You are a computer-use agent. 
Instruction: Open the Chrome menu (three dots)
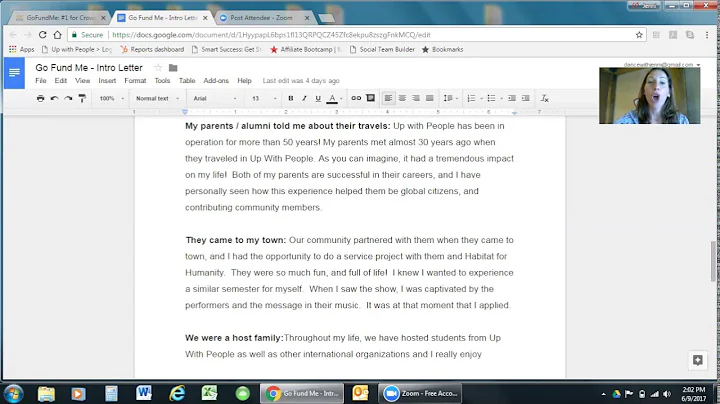tap(707, 35)
